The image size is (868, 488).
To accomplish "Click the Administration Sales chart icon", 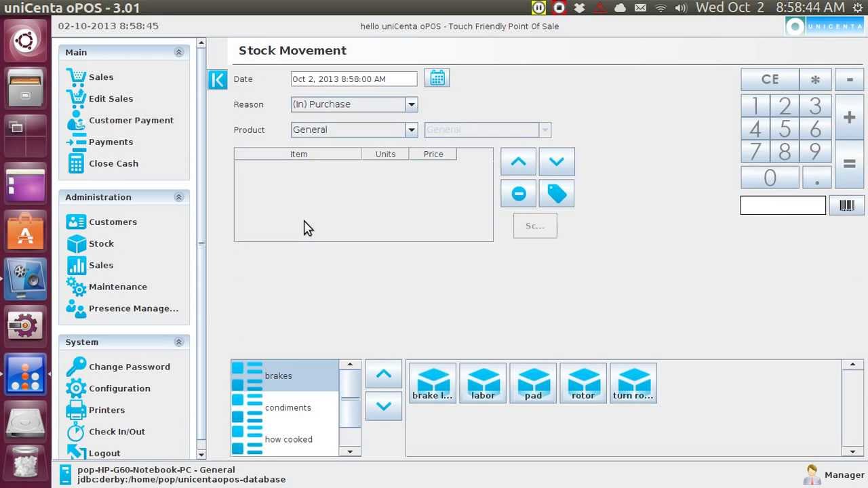I will click(x=77, y=266).
